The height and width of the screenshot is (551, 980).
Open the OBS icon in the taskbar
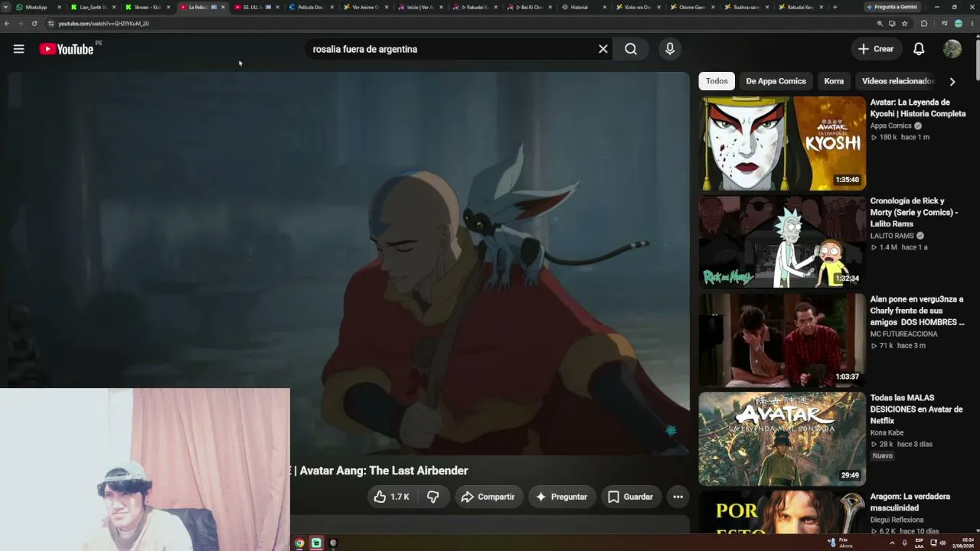coord(333,543)
